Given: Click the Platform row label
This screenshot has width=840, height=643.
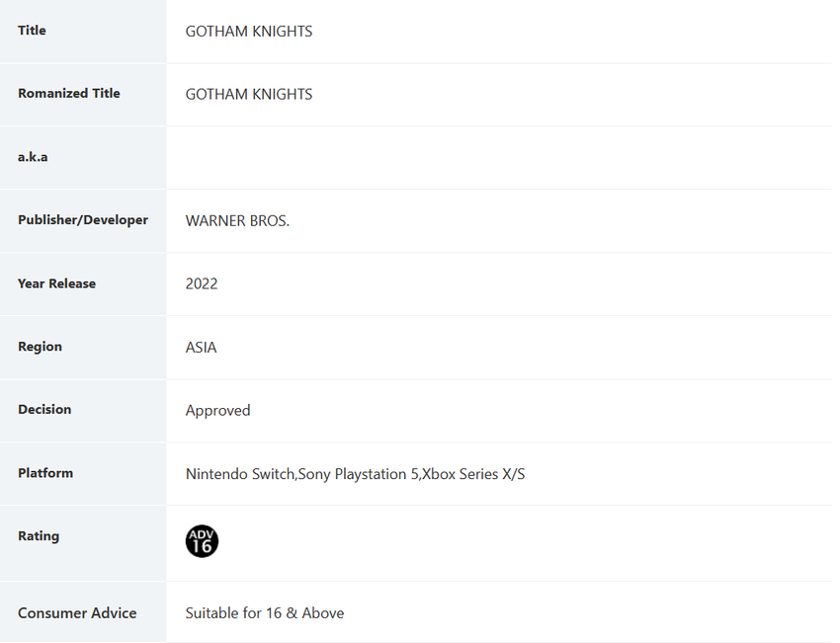Looking at the screenshot, I should pyautogui.click(x=45, y=473).
